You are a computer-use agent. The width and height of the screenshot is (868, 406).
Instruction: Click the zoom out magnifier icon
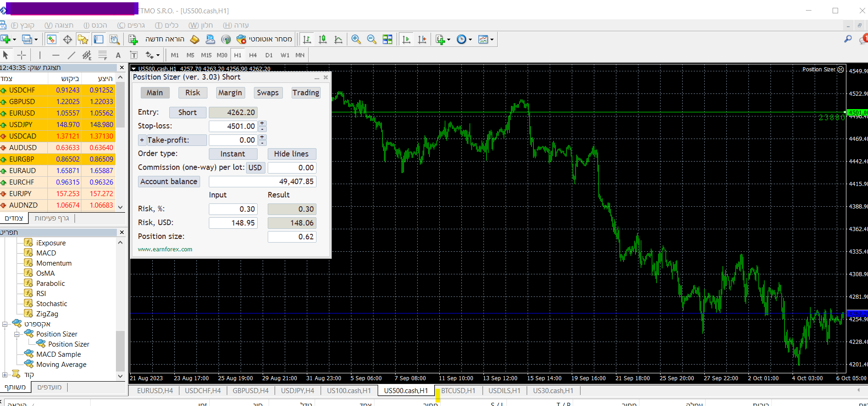[x=371, y=40]
